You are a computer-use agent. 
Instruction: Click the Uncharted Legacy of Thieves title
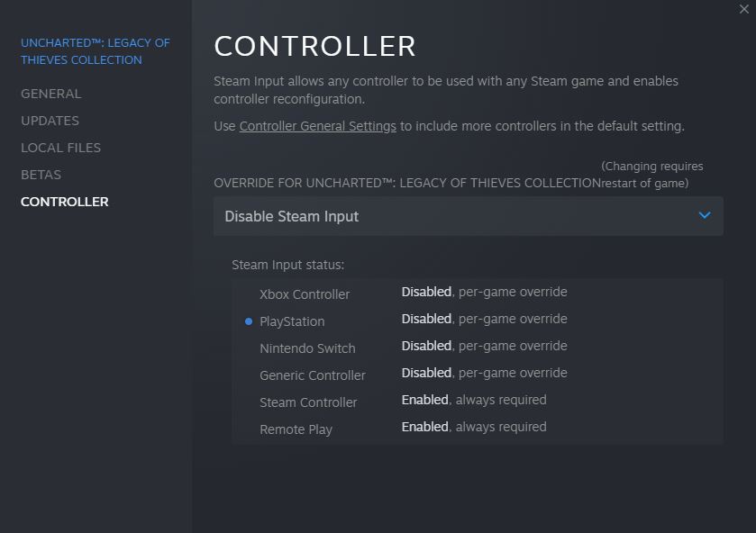click(x=96, y=51)
